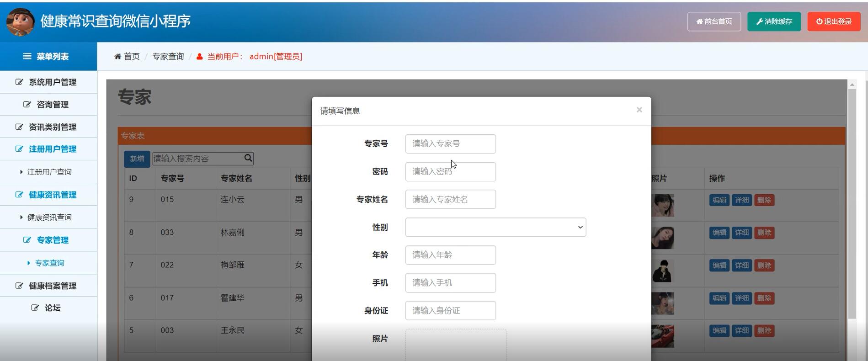
Task: Focus the 密码 input field
Action: pos(450,171)
